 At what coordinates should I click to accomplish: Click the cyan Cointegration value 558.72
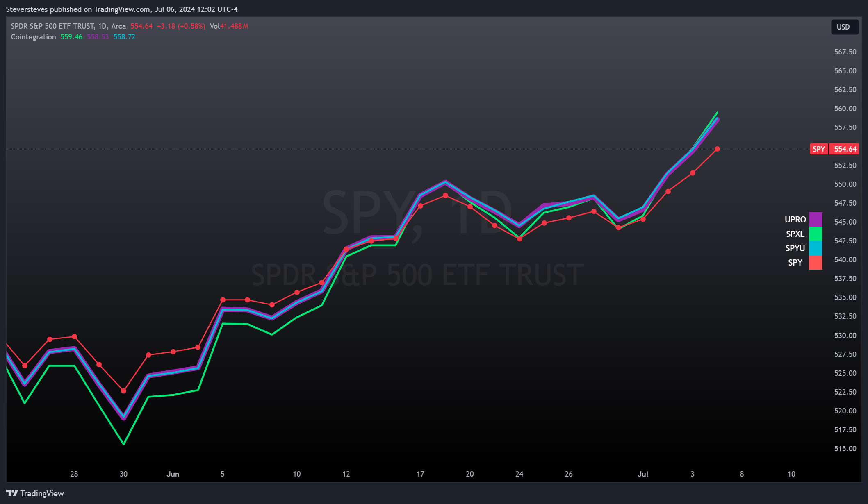(x=124, y=37)
